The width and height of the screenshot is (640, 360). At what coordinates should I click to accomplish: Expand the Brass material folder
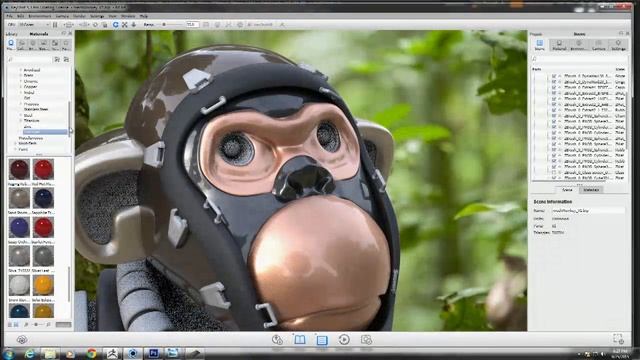click(21, 76)
